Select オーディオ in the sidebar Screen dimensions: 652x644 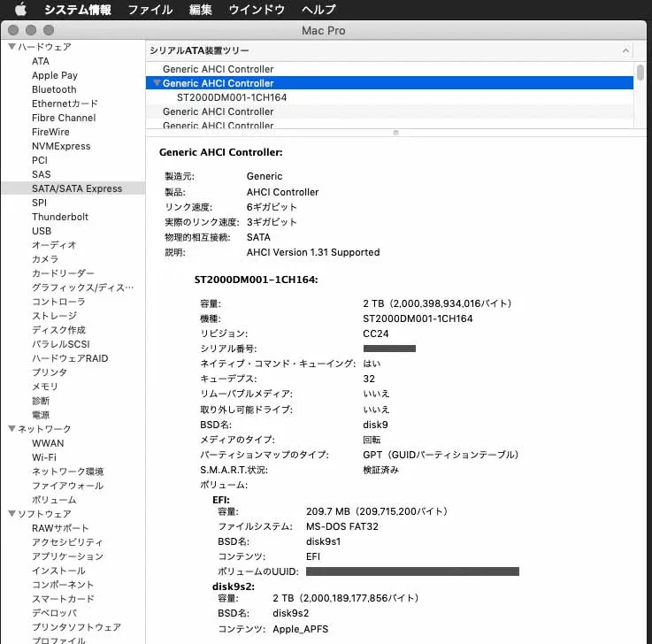(54, 245)
